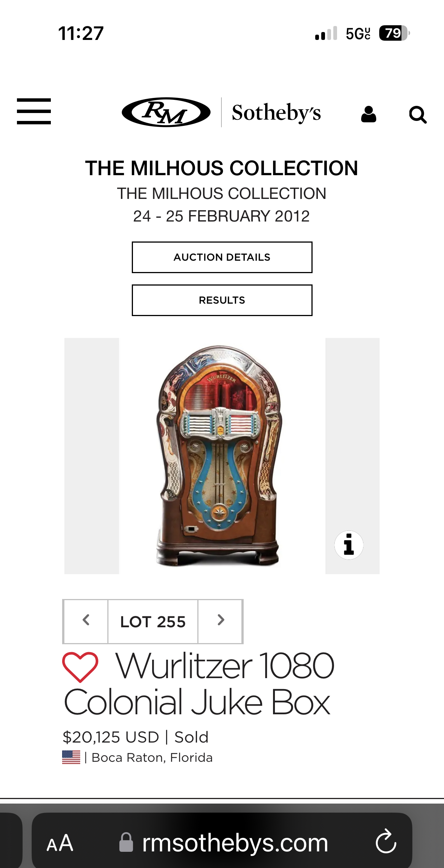Reload the page in Safari
Screen dimensions: 444x868
pyautogui.click(x=386, y=842)
